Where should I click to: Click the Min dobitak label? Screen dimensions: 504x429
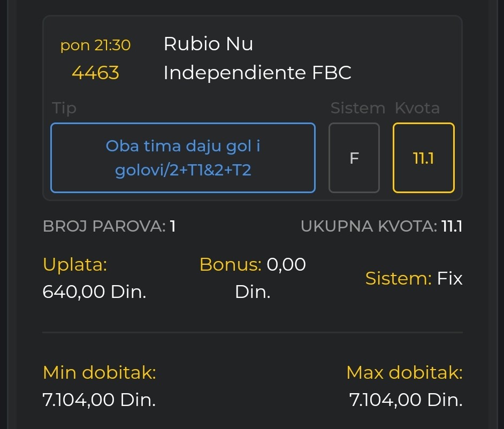[100, 373]
